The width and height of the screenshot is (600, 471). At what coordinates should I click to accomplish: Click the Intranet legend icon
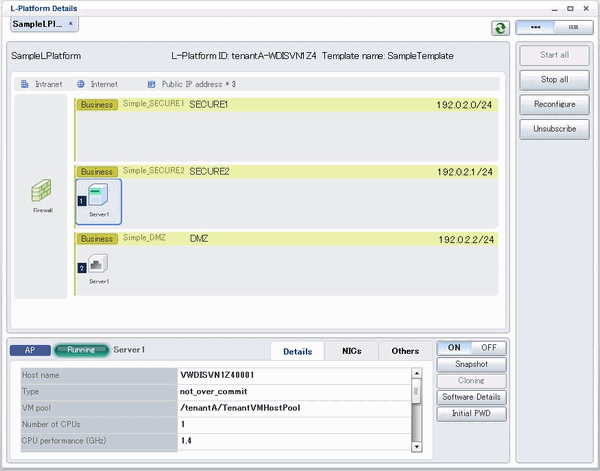pos(25,85)
